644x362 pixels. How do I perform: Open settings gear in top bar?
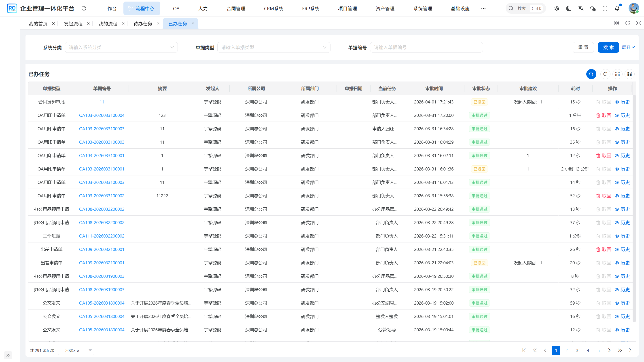[557, 8]
